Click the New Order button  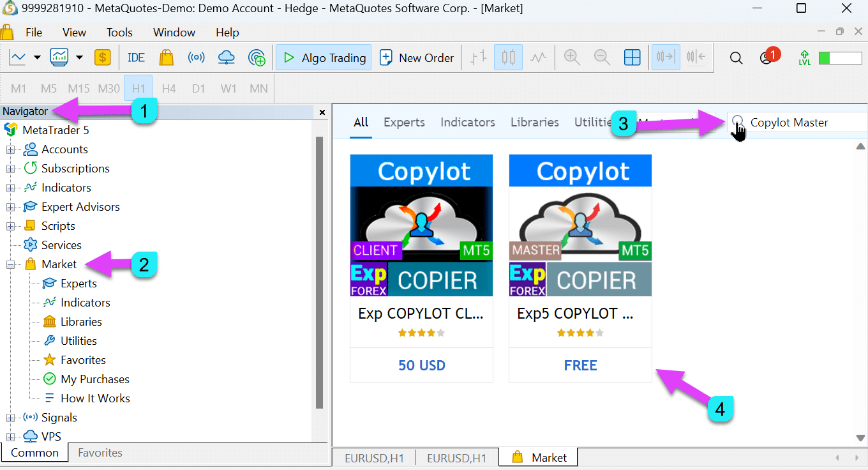pos(417,57)
